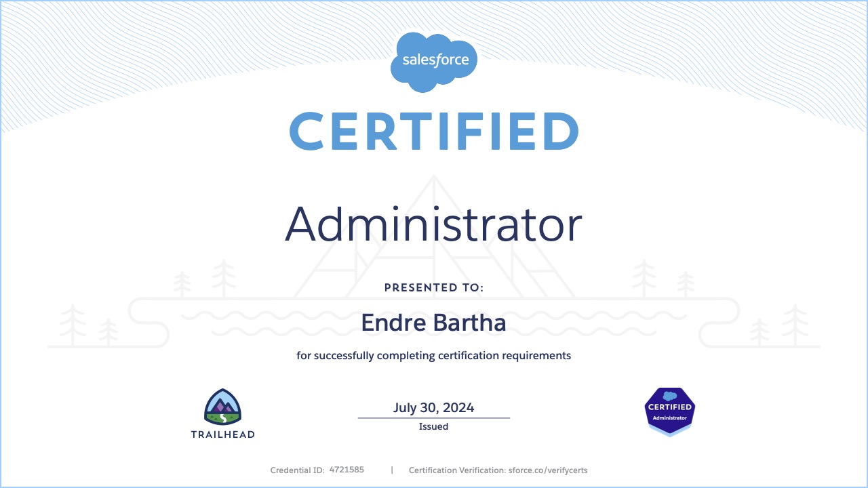Screen dimensions: 868x488
Task: Select the Trailhead mountain logo
Action: coord(223,407)
